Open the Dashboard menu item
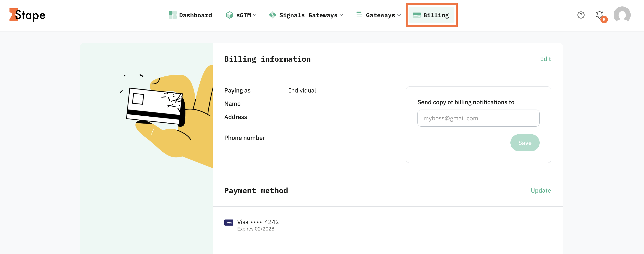Image resolution: width=644 pixels, height=254 pixels. (x=191, y=15)
